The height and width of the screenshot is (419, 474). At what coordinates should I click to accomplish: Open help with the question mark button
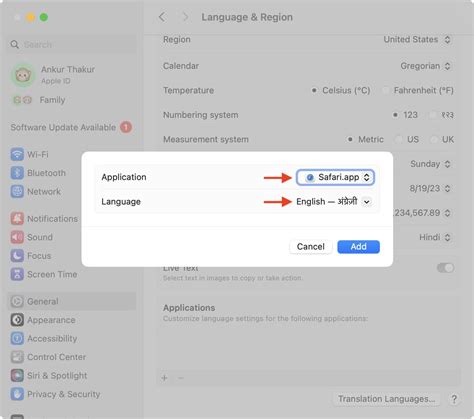454,399
